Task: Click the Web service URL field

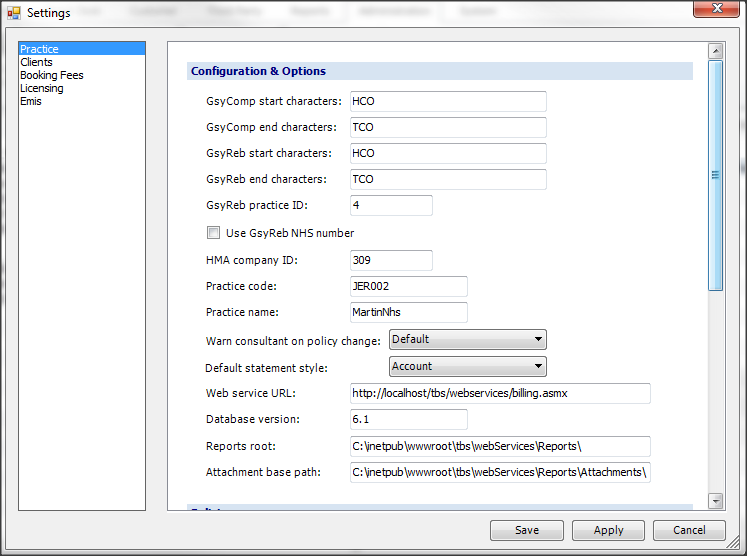Action: click(x=500, y=393)
